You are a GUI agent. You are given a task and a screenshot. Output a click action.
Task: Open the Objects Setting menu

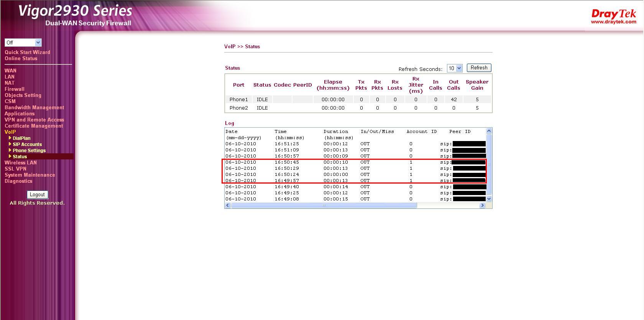23,95
